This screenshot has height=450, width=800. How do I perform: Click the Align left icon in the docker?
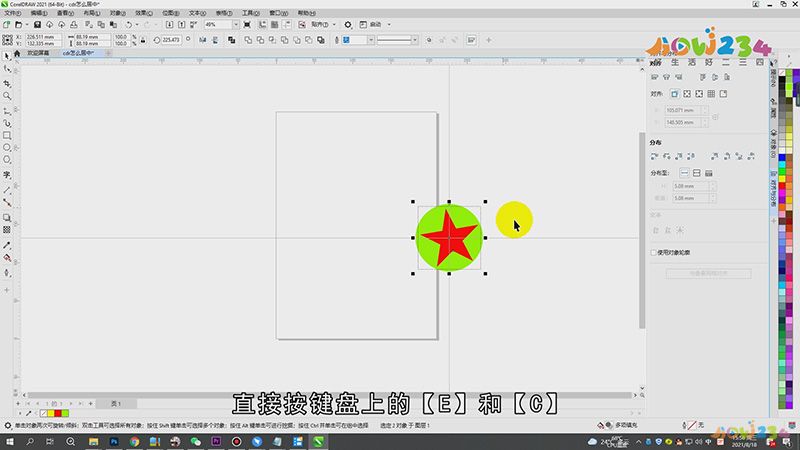[655, 77]
